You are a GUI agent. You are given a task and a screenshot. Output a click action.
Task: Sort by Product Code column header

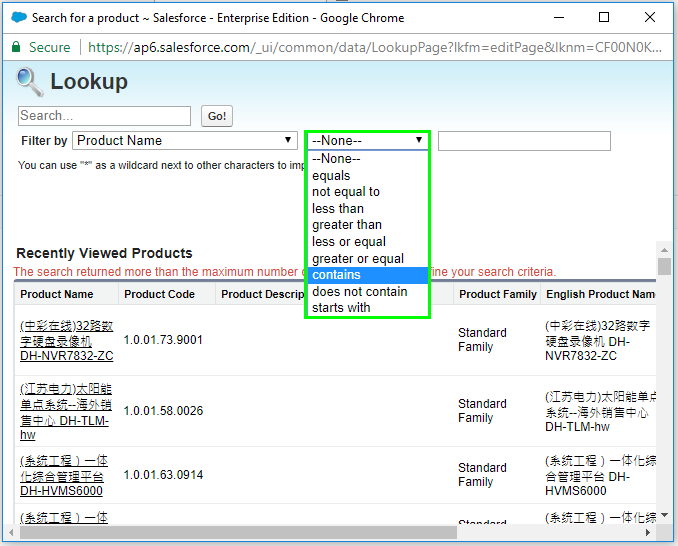coord(159,294)
